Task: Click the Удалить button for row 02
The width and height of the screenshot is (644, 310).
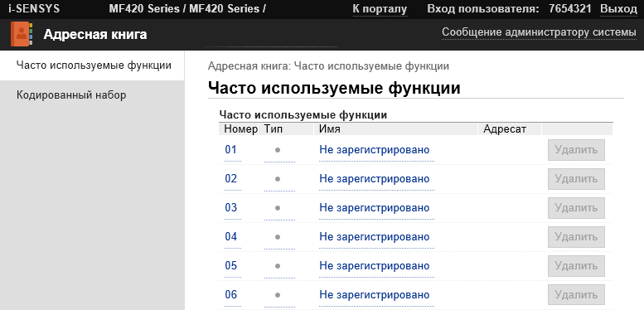Action: [x=576, y=179]
